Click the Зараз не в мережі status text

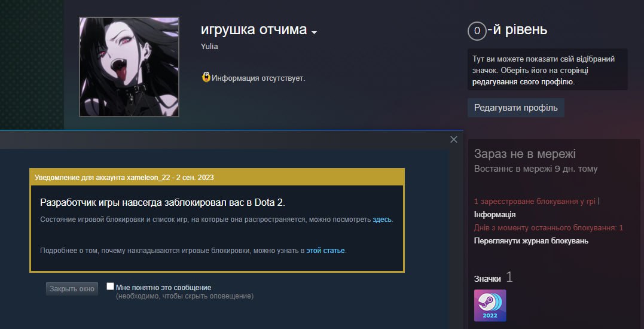coord(525,154)
